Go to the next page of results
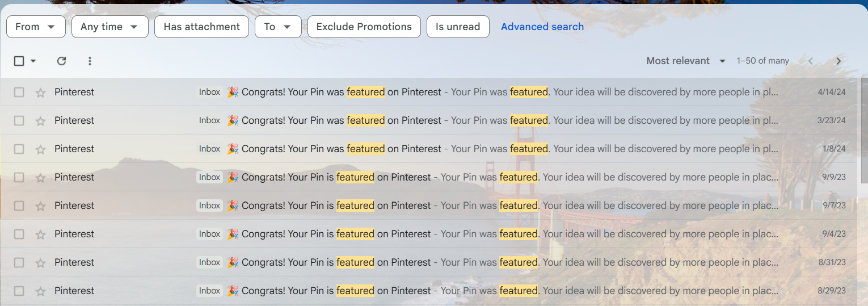868x306 pixels. click(x=838, y=61)
